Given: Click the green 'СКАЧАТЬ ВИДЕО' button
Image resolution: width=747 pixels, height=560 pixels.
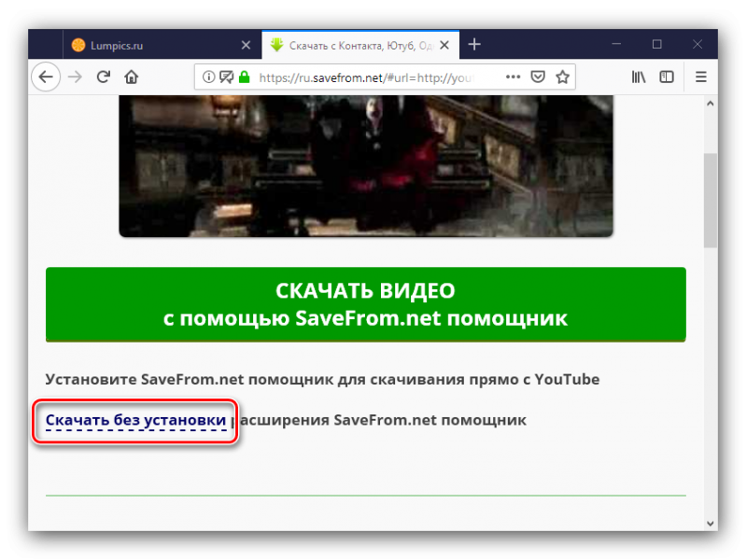Looking at the screenshot, I should (366, 304).
